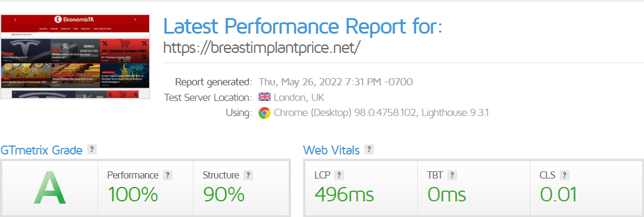
Task: Click the 0ms TBT value
Action: tap(446, 194)
